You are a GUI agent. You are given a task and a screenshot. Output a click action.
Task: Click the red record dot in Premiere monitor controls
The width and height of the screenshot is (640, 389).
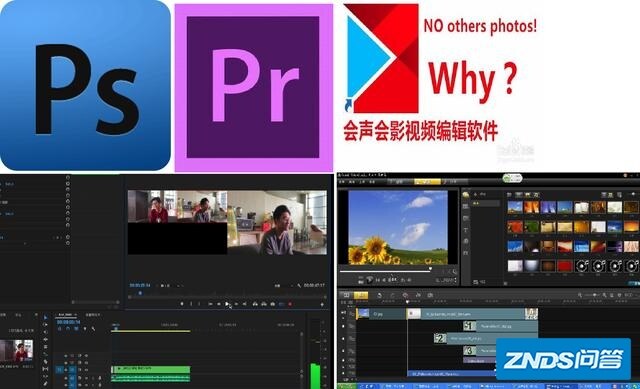[290, 304]
